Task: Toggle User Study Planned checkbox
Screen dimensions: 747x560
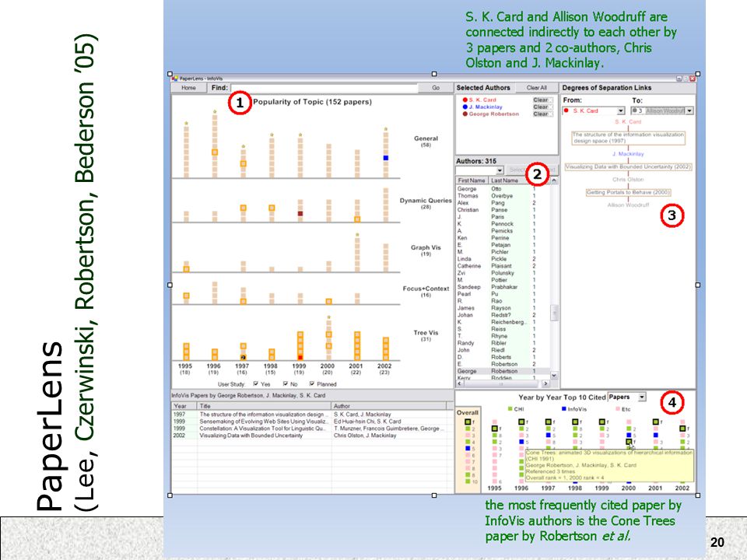Action: pyautogui.click(x=312, y=383)
